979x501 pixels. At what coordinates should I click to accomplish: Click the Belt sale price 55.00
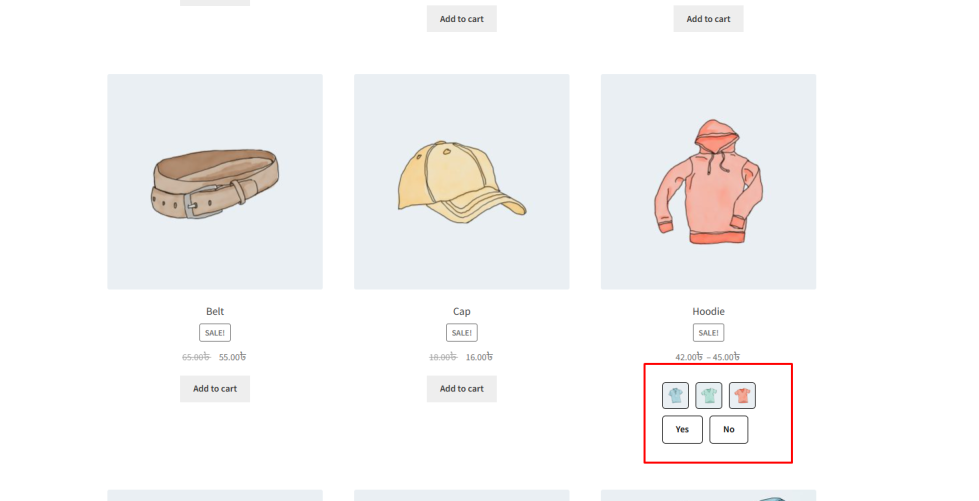232,357
